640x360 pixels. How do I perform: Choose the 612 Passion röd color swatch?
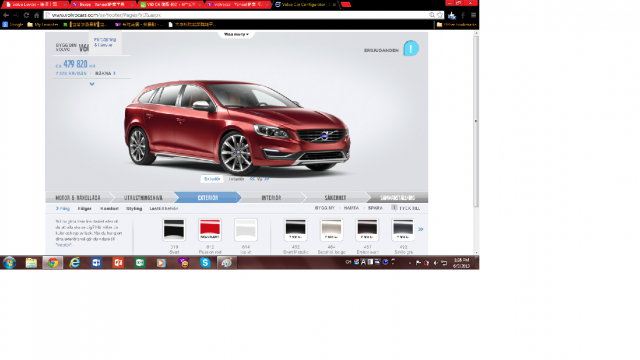click(x=210, y=230)
